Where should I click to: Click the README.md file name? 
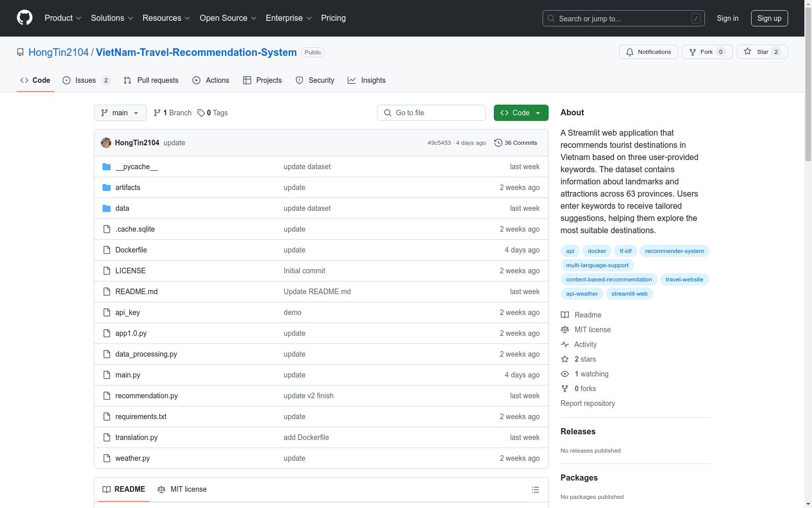[137, 292]
